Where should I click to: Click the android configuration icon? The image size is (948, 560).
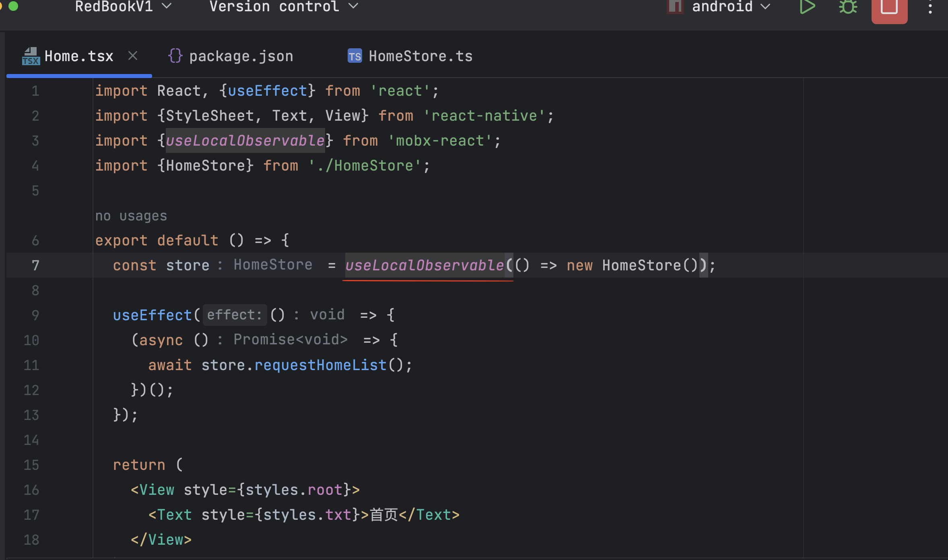(x=675, y=6)
